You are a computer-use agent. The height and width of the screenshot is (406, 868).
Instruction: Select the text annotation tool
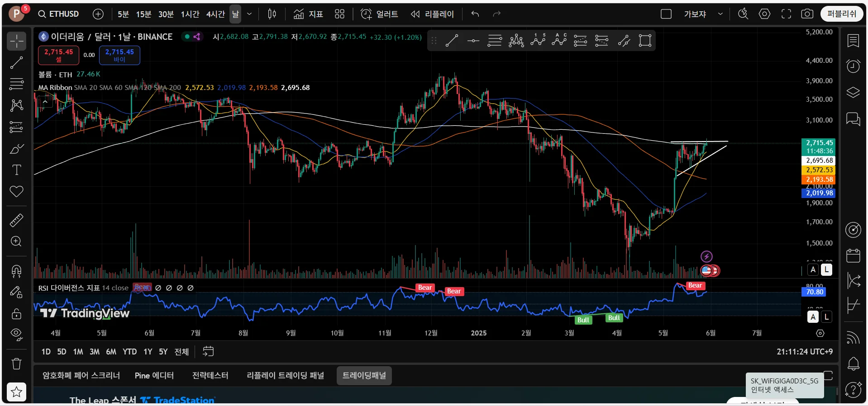pos(17,170)
